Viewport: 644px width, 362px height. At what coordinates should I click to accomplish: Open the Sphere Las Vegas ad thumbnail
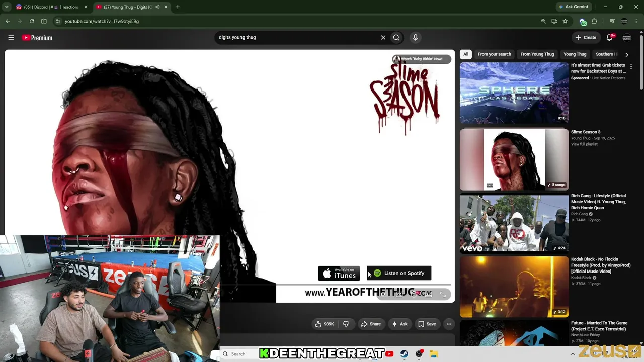(x=514, y=93)
